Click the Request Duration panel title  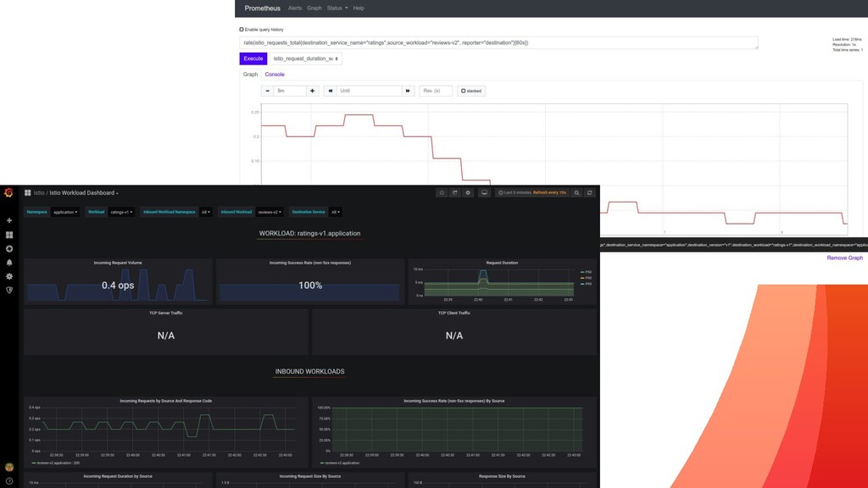[x=502, y=263]
